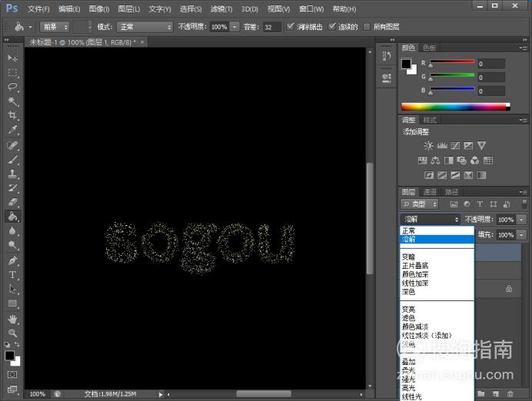Open layer opacity slider arrow
Image resolution: width=532 pixels, height=401 pixels.
pyautogui.click(x=521, y=219)
